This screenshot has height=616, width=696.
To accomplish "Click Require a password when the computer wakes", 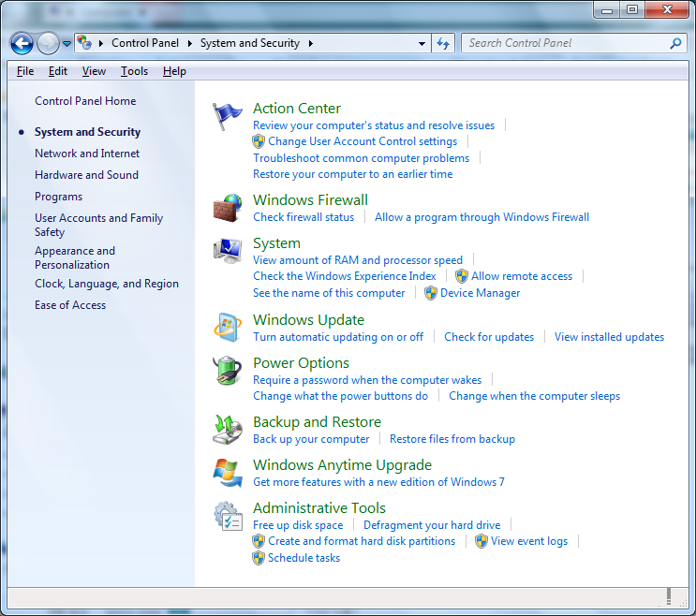I will point(367,380).
